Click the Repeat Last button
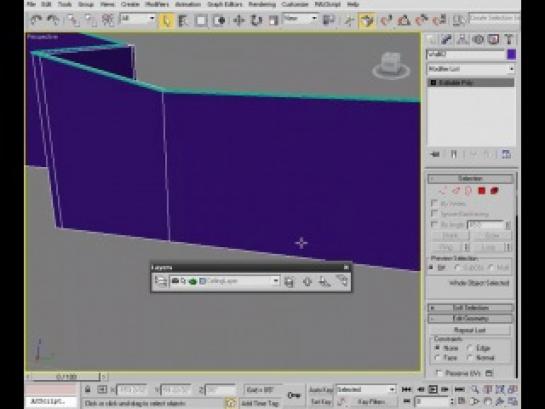The image size is (545, 409). (470, 330)
